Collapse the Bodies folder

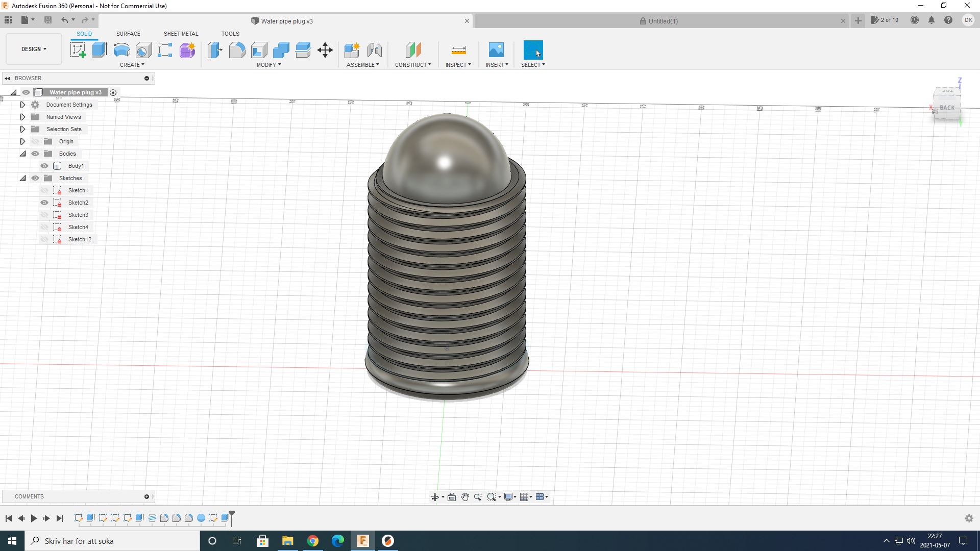pos(22,154)
